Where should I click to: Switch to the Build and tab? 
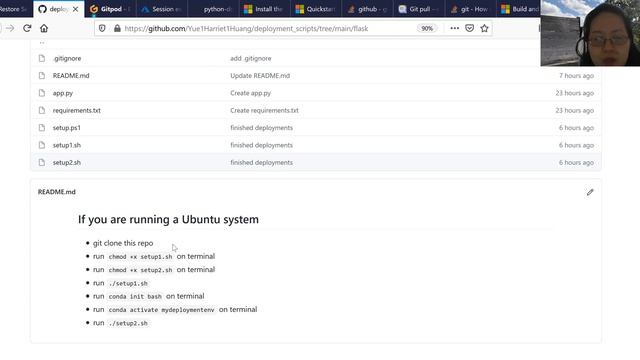tap(519, 9)
